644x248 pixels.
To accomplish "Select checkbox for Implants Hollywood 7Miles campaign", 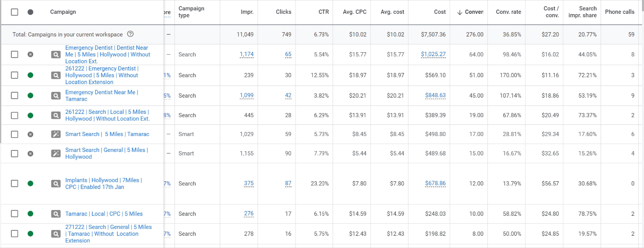I will coord(14,184).
